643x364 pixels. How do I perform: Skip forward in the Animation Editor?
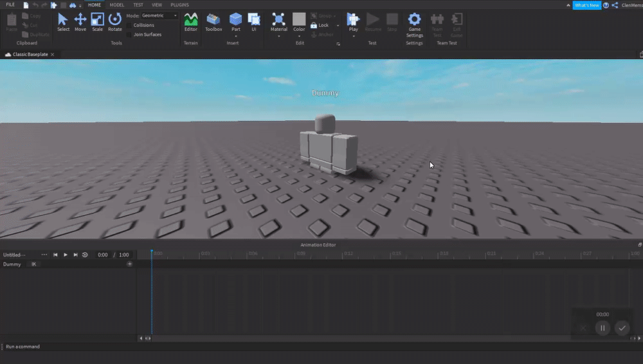(x=75, y=255)
